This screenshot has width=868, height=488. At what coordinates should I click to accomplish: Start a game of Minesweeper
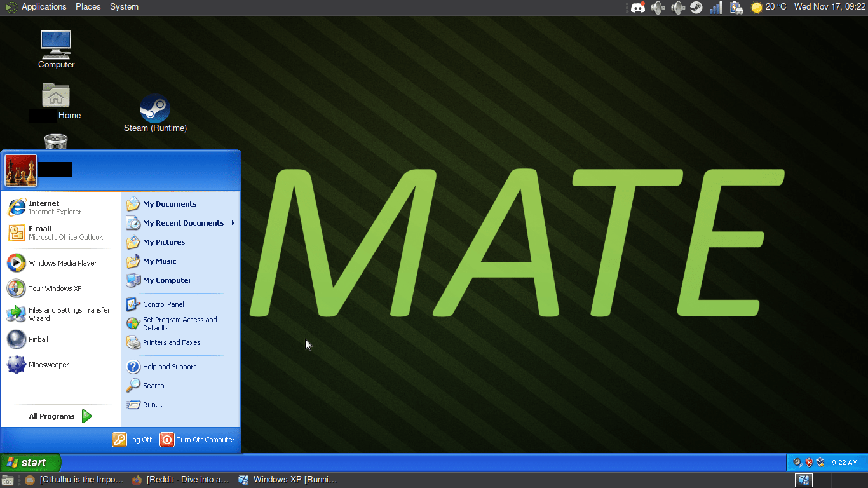click(x=49, y=364)
